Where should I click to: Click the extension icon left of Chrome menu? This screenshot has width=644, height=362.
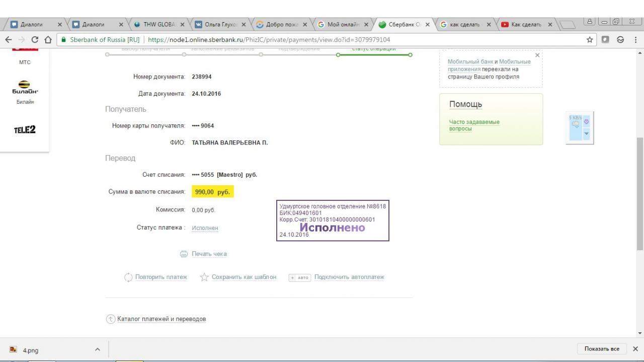tap(620, 40)
